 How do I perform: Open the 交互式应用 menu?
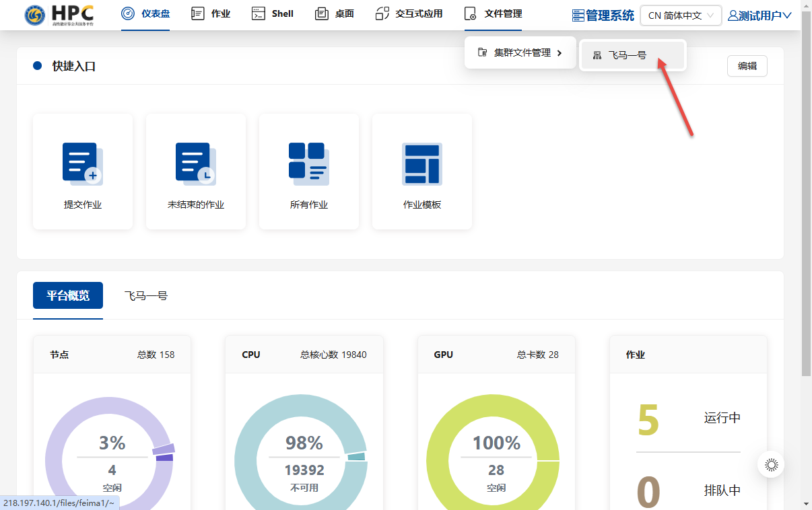[409, 13]
